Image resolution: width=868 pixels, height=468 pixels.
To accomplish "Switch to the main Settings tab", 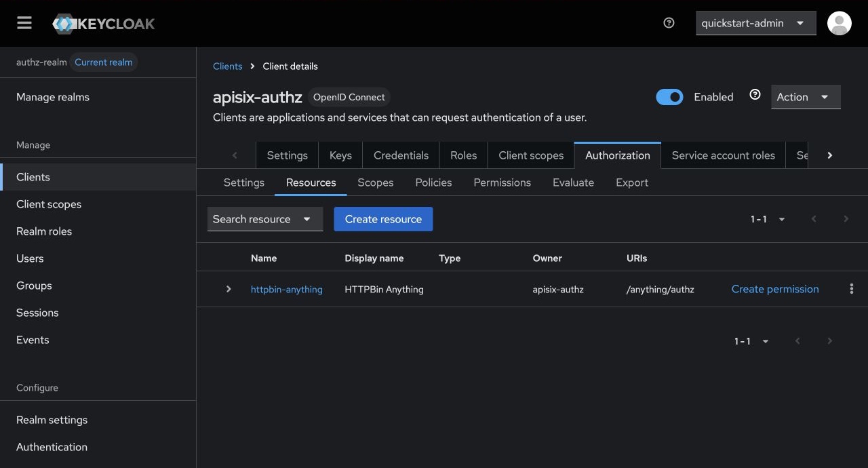I will point(287,155).
